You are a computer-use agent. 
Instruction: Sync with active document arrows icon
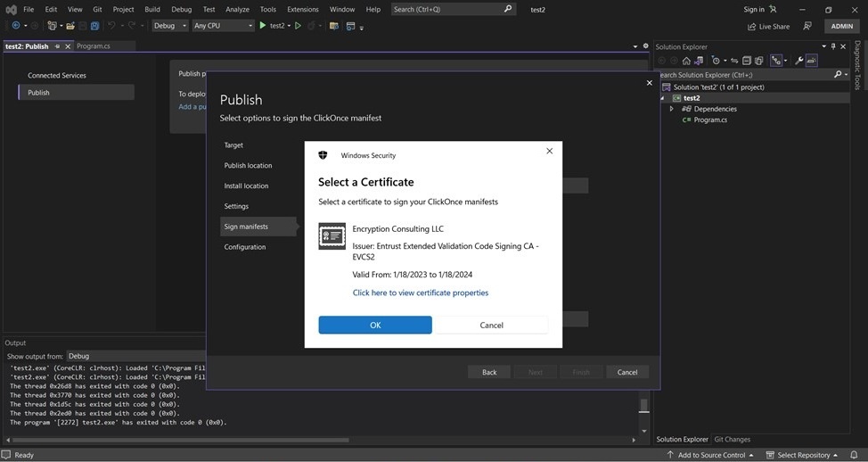pyautogui.click(x=734, y=61)
